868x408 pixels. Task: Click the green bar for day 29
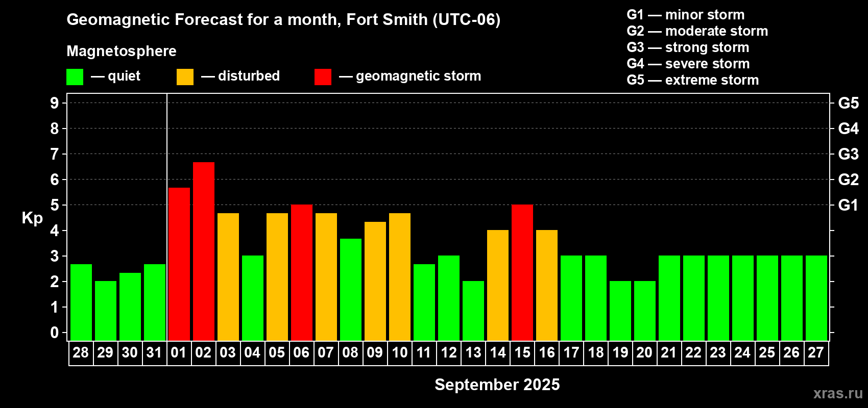pyautogui.click(x=106, y=311)
